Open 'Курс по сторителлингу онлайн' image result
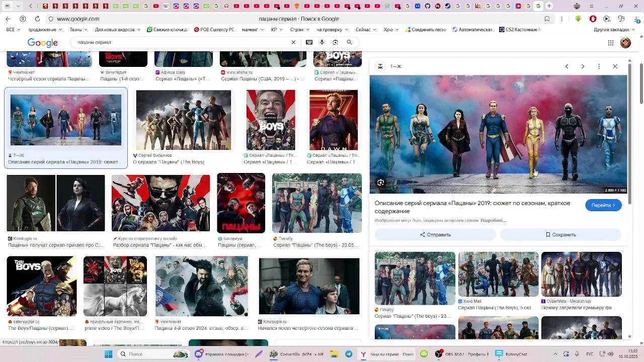The image size is (644, 362). pos(160,203)
